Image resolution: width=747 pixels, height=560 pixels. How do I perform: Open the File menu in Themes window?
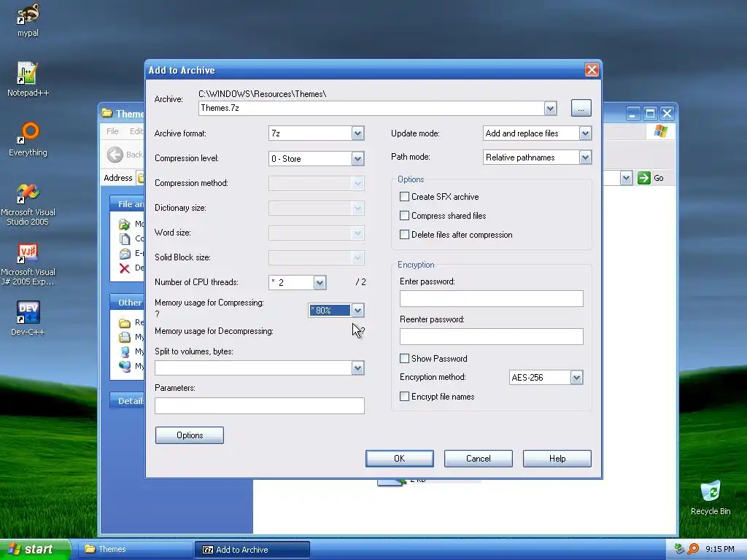(112, 131)
